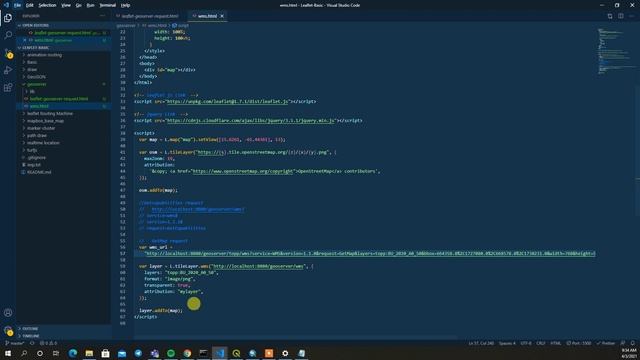Viewport: 640px width, 360px height.
Task: Click the UTF-8 encoding indicator
Action: [526, 343]
